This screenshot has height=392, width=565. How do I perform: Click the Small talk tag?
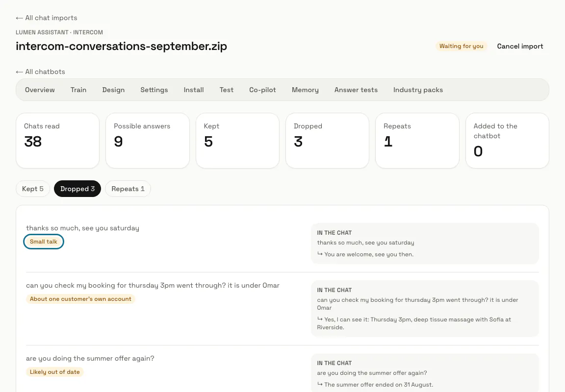[x=44, y=242]
